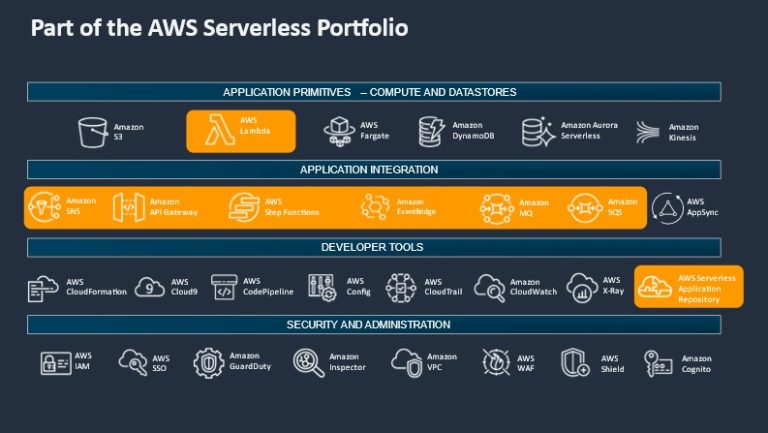The height and width of the screenshot is (433, 768).
Task: Click the Amazon MQ icon
Action: (497, 209)
